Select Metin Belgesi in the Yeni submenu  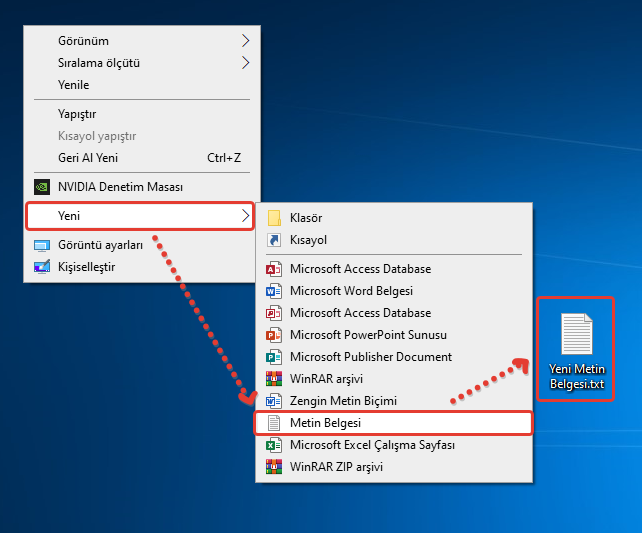point(325,423)
